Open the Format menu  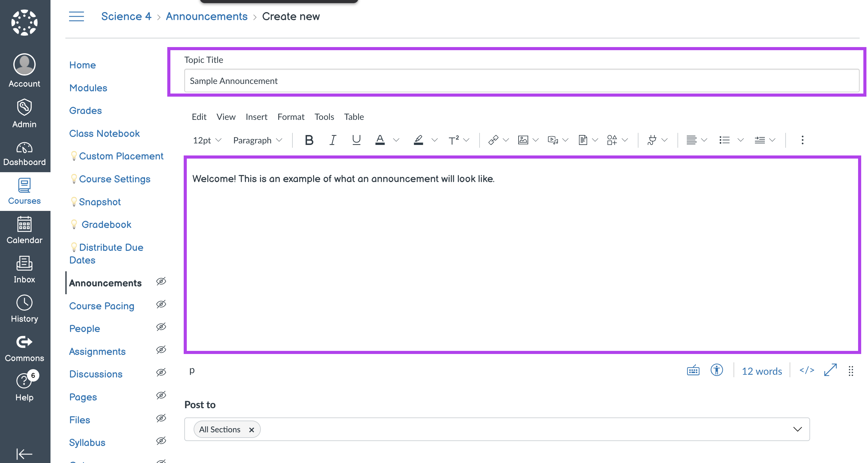[x=291, y=116]
